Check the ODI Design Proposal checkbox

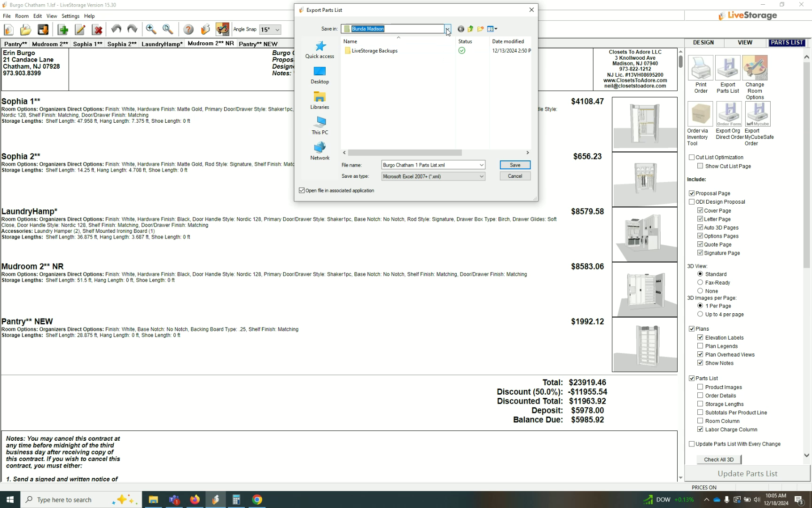click(x=692, y=202)
